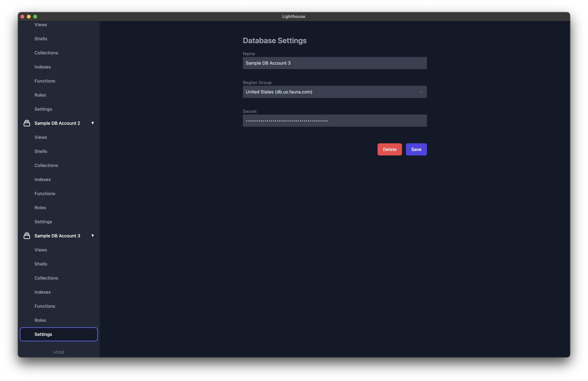The image size is (588, 381).
Task: Click the Save button to apply changes
Action: coord(416,149)
